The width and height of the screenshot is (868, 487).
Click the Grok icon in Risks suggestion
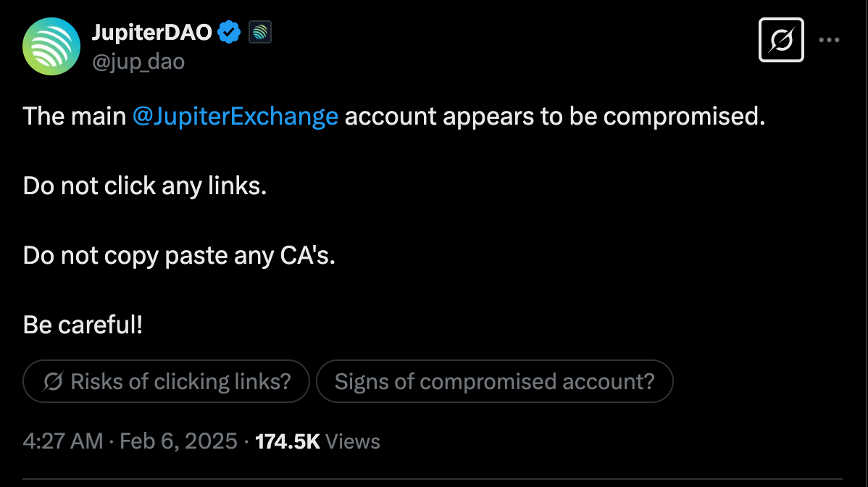(x=53, y=381)
